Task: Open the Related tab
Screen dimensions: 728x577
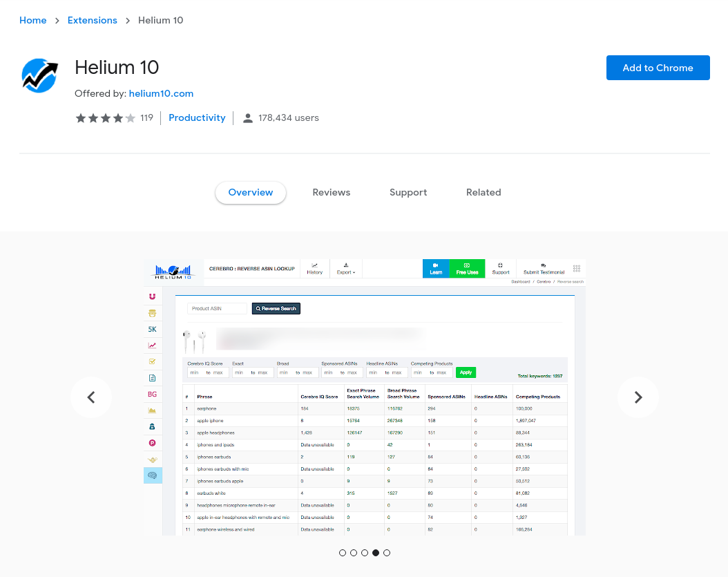Action: pos(483,192)
